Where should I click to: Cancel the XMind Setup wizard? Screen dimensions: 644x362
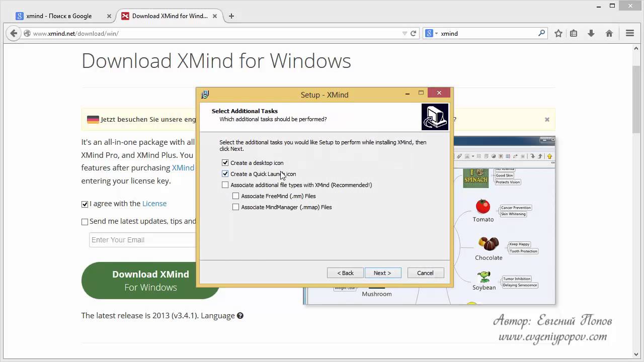pyautogui.click(x=426, y=273)
